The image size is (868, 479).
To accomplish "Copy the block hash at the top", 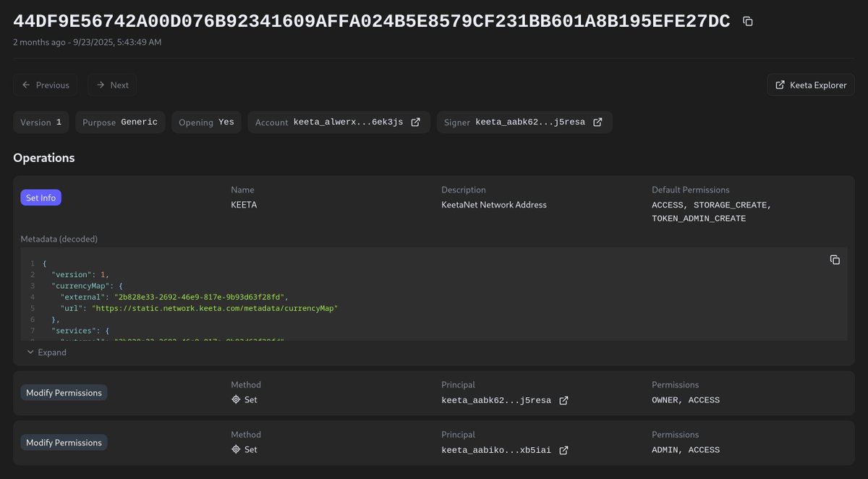I will click(x=748, y=22).
